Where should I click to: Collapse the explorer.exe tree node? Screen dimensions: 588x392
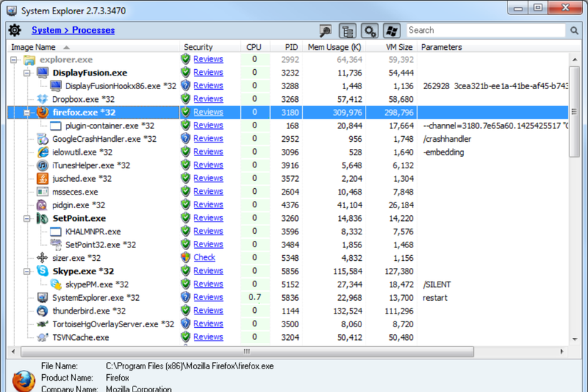(14, 60)
